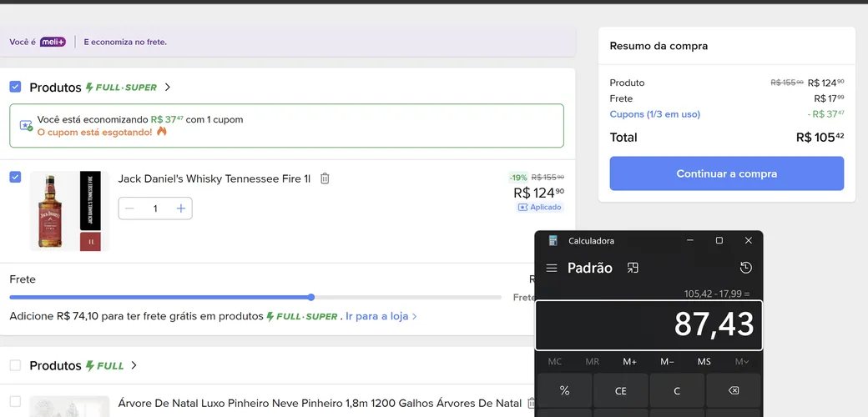Click the MS memory store item
This screenshot has height=417, width=868.
[704, 362]
